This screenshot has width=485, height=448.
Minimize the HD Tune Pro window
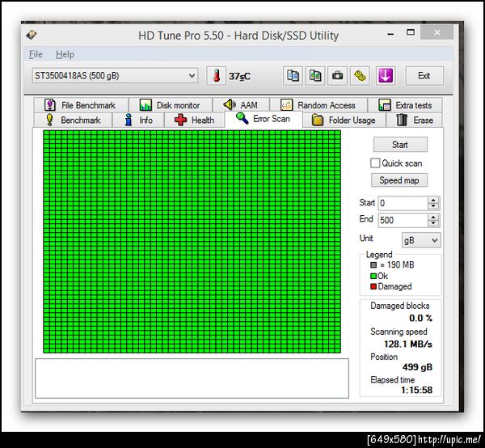[390, 33]
